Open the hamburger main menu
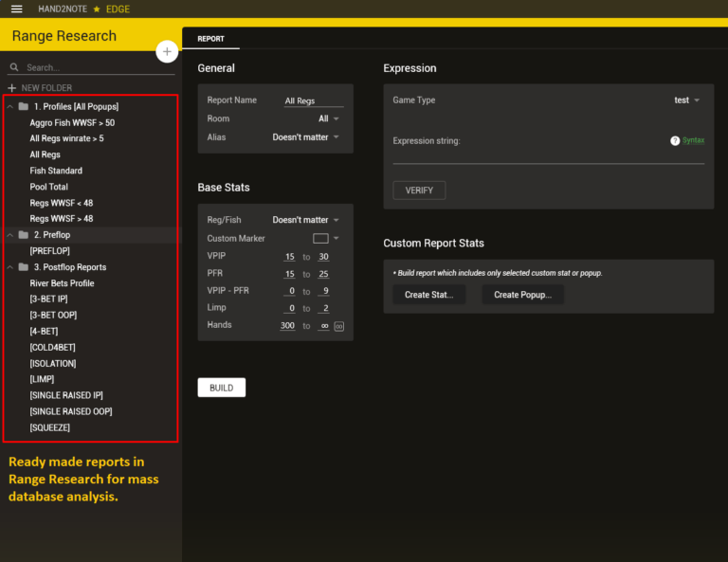The image size is (728, 562). point(16,9)
